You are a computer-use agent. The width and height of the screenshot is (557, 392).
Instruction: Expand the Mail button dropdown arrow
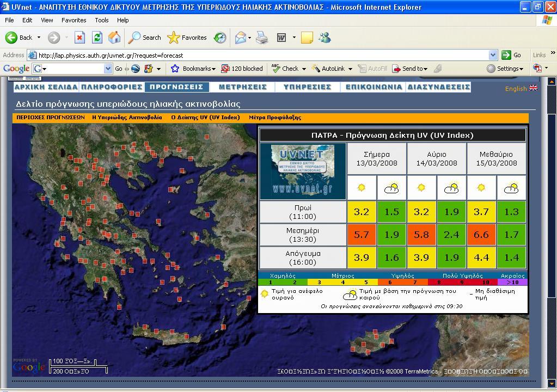tap(250, 37)
